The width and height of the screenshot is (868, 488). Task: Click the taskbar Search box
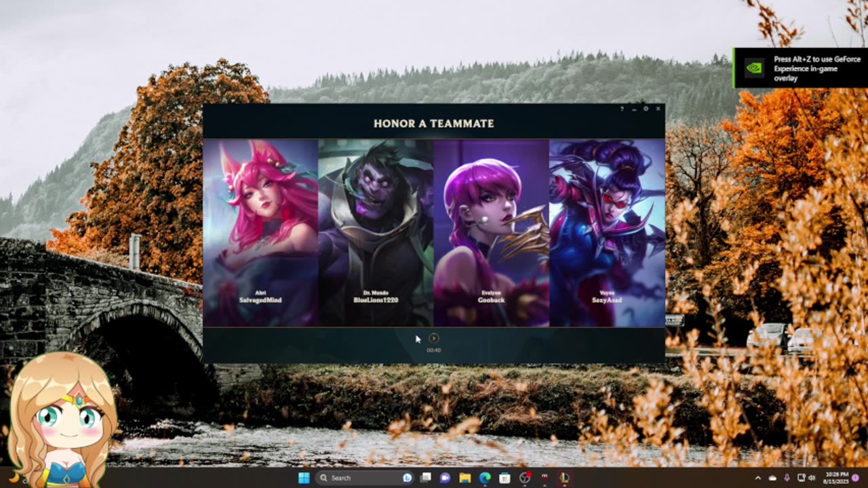pyautogui.click(x=365, y=478)
